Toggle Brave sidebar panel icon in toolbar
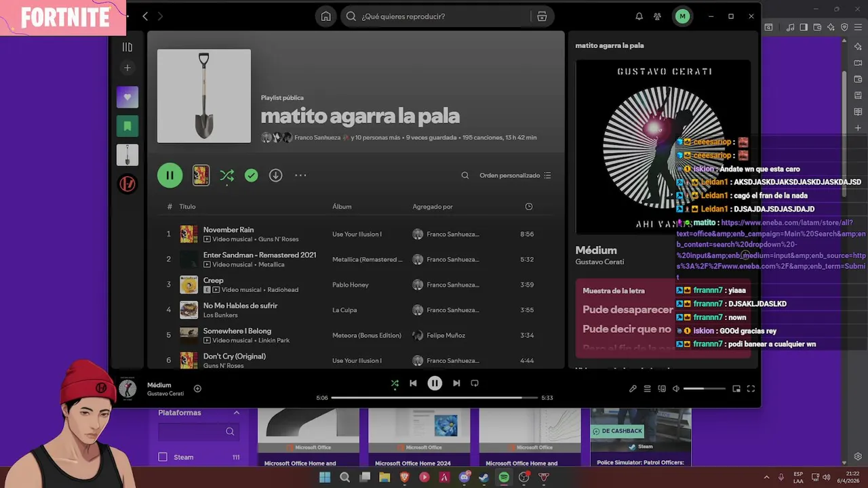 [804, 27]
